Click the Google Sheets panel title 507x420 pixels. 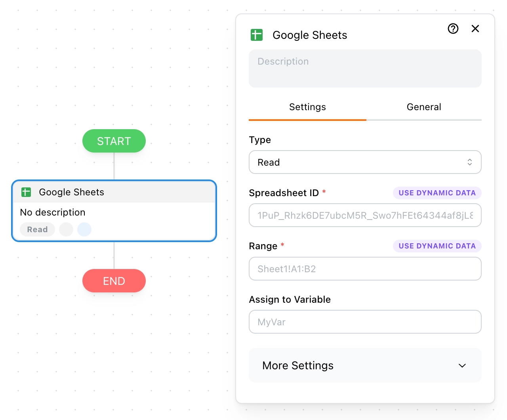coord(310,35)
